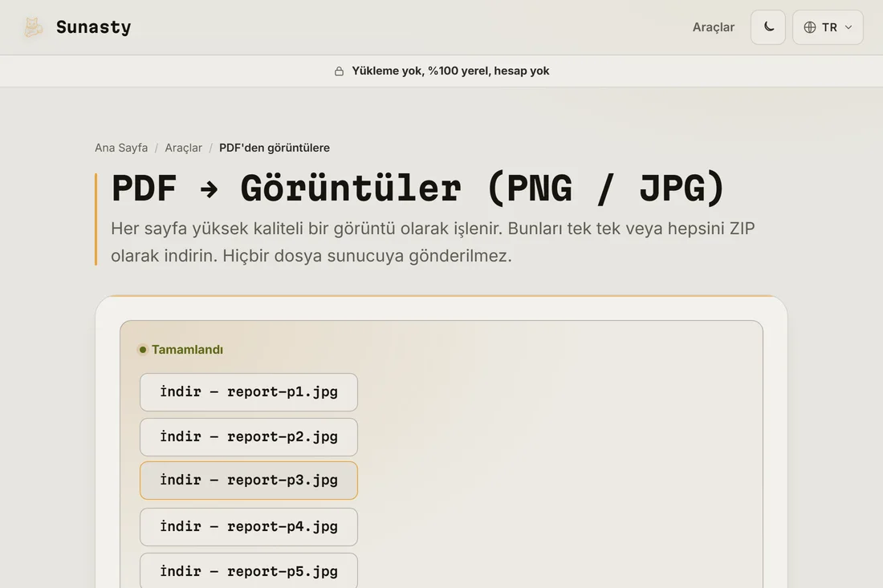The height and width of the screenshot is (588, 883).
Task: Click the globe icon in language selector
Action: coord(810,27)
